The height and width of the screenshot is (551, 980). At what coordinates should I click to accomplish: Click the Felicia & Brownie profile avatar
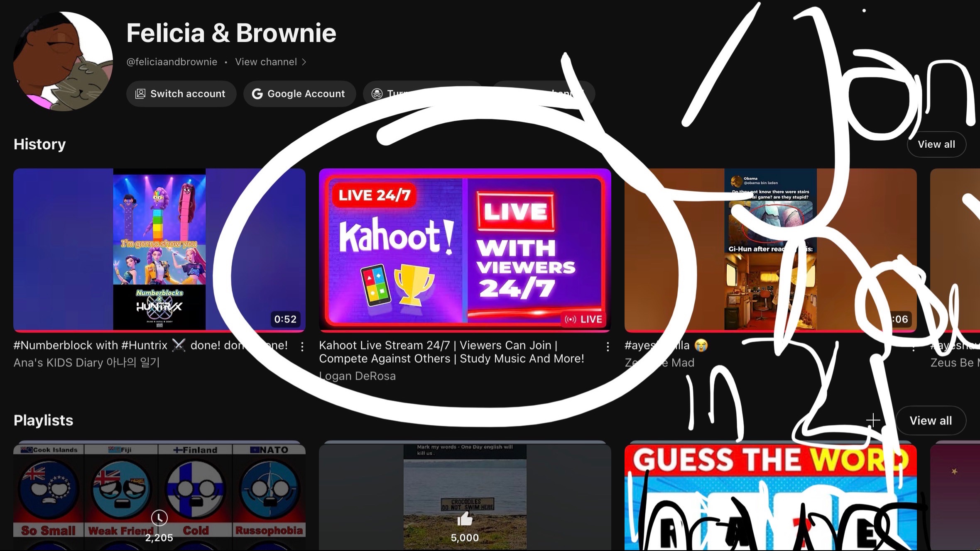[x=63, y=61]
